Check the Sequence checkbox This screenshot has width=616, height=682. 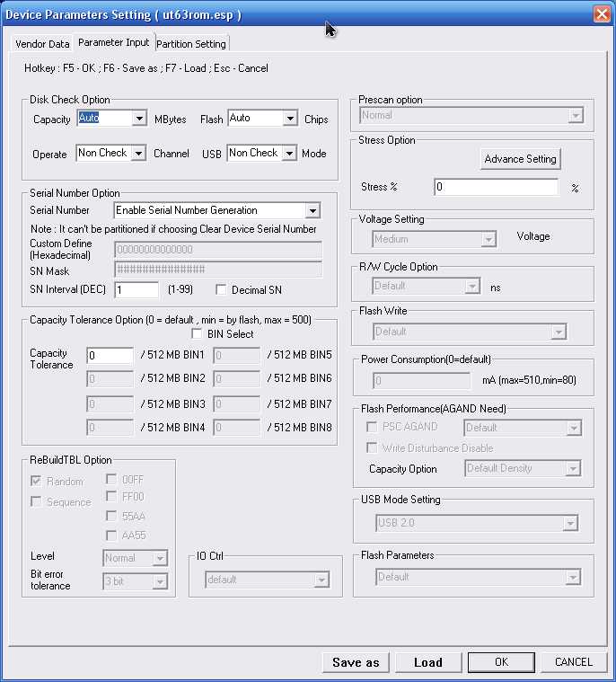tap(36, 501)
